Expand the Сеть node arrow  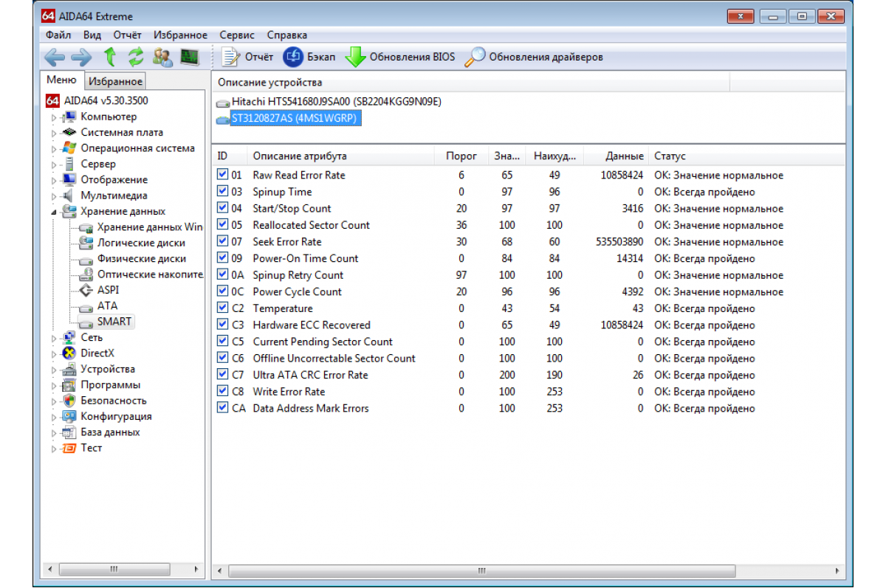pos(53,338)
